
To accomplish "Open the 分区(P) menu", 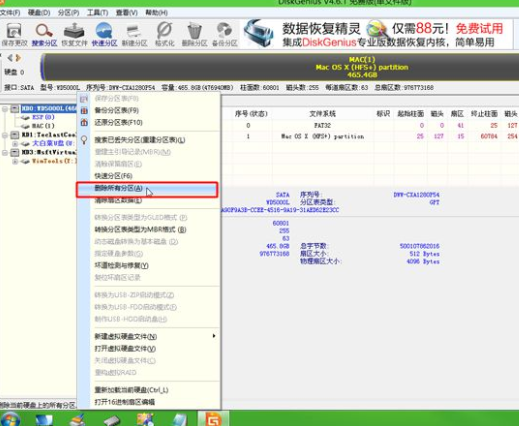I will click(x=68, y=13).
